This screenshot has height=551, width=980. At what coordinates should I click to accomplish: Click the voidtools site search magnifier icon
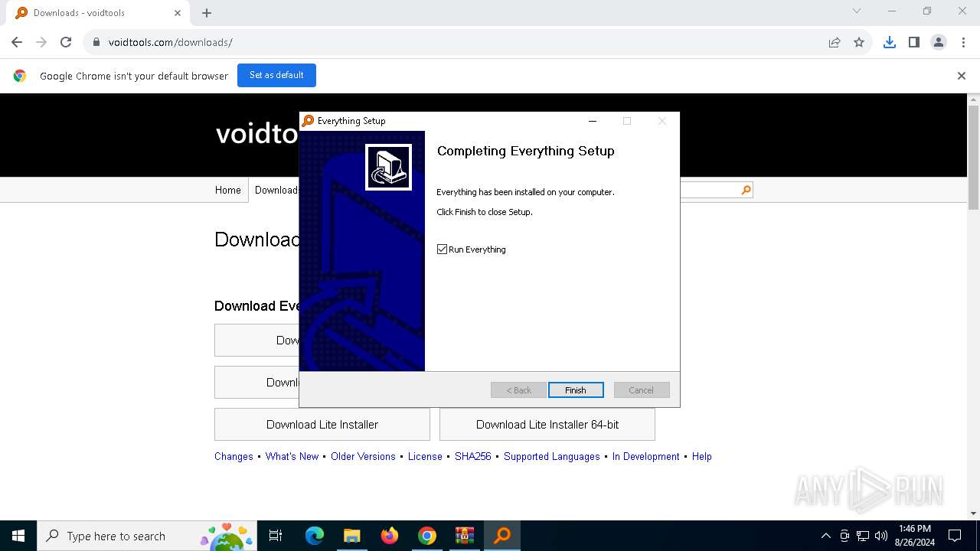[746, 190]
